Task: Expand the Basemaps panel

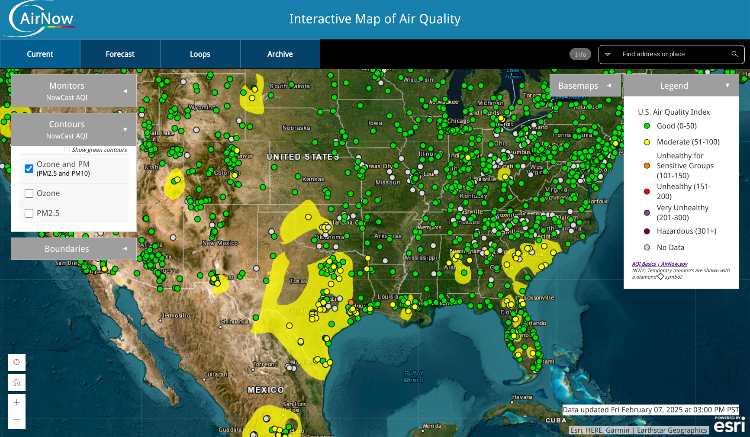Action: coord(585,86)
